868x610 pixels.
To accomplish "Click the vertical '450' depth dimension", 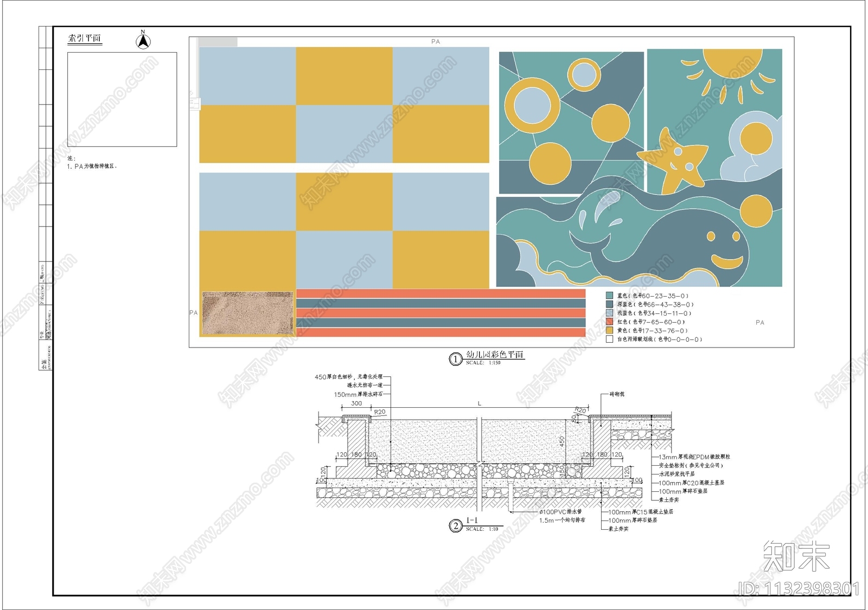I will coord(562,442).
